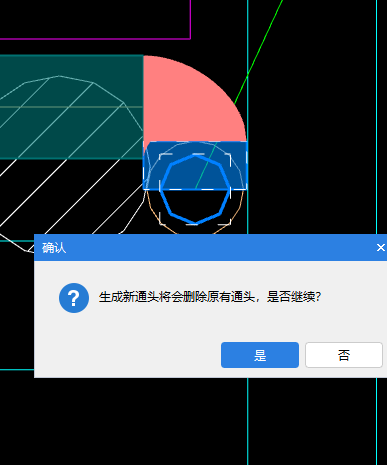Select the blue polygon outline in drawing
The height and width of the screenshot is (465, 387).
pos(195,189)
